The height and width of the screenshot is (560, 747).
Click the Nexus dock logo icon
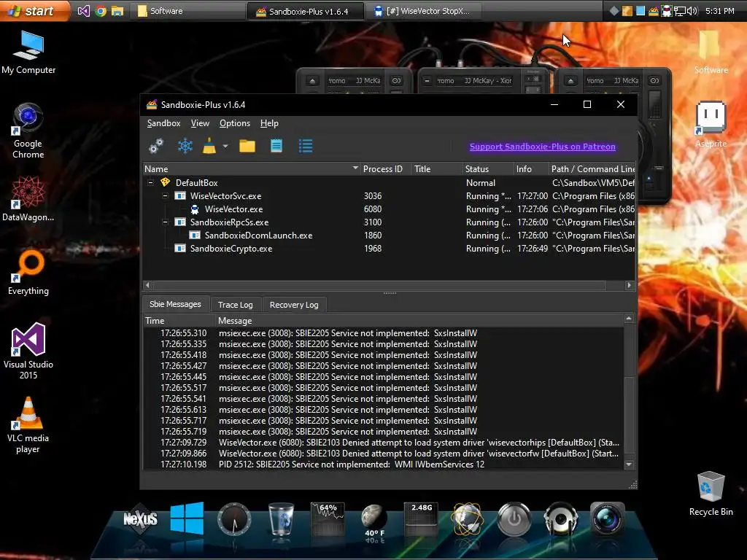140,518
